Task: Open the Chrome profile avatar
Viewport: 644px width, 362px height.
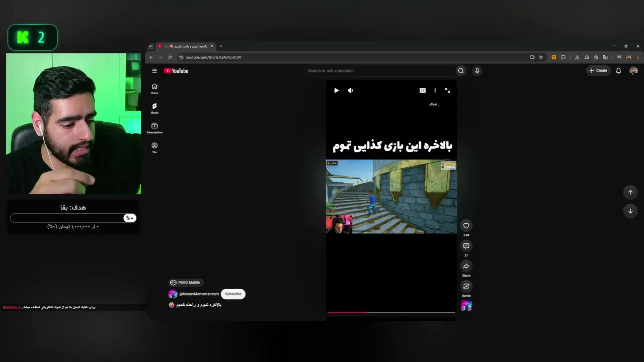Action: [628, 57]
